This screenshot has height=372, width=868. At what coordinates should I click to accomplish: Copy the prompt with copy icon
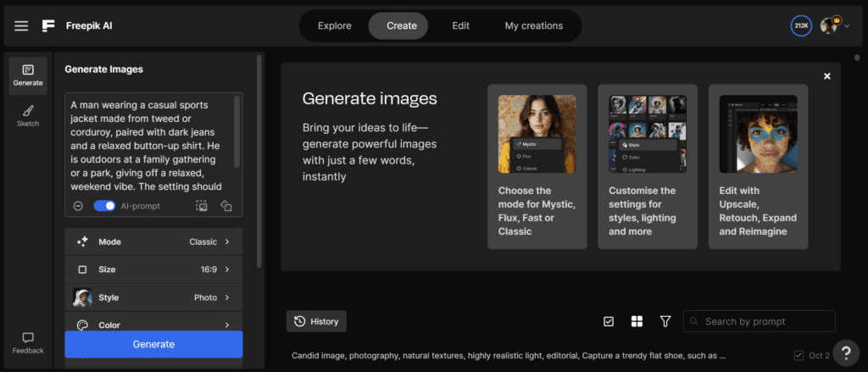click(x=226, y=206)
